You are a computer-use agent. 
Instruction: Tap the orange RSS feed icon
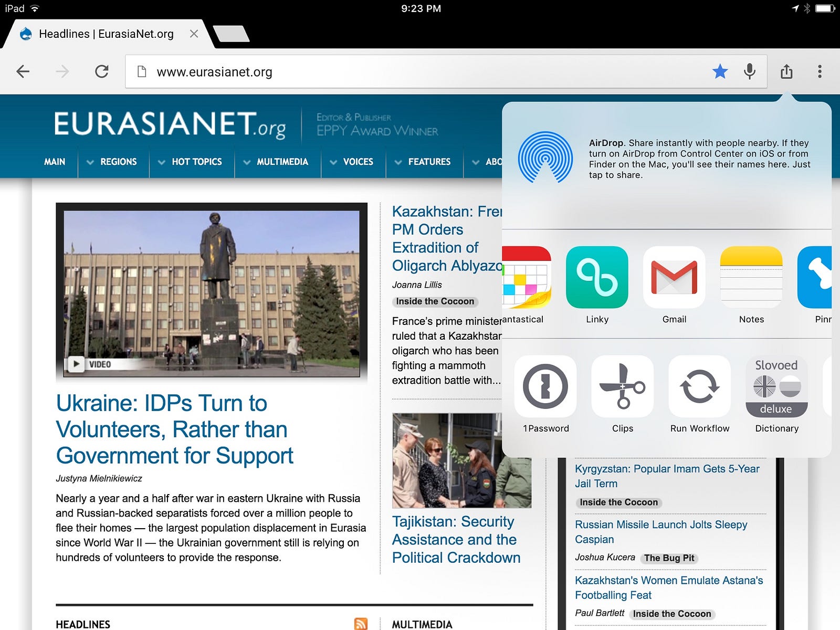tap(361, 624)
